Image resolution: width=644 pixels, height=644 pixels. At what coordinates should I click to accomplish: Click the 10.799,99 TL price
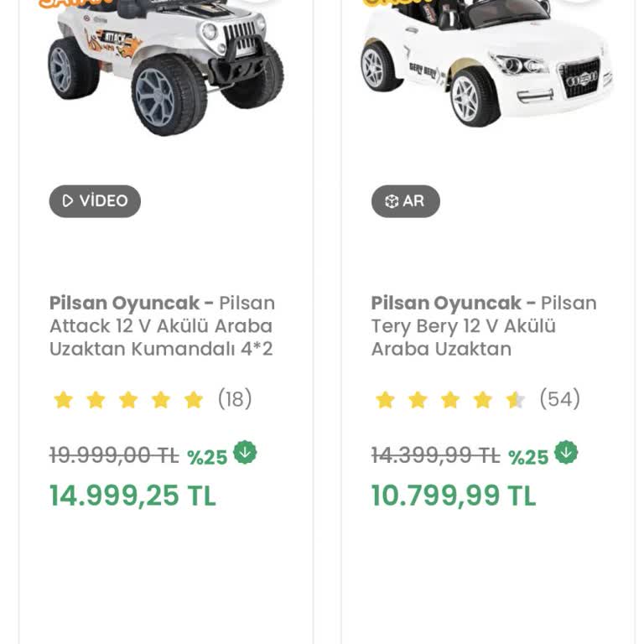454,496
